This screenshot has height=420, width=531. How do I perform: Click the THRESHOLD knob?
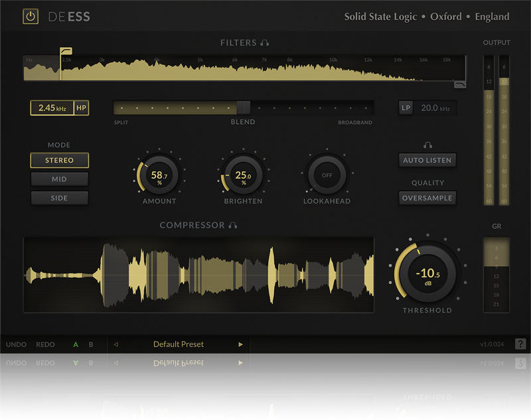pyautogui.click(x=427, y=273)
